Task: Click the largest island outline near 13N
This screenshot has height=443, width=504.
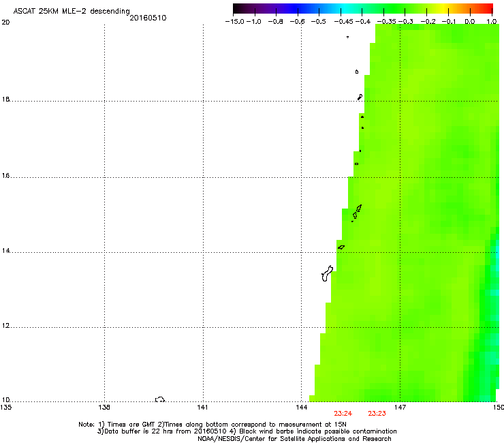Action: click(327, 273)
